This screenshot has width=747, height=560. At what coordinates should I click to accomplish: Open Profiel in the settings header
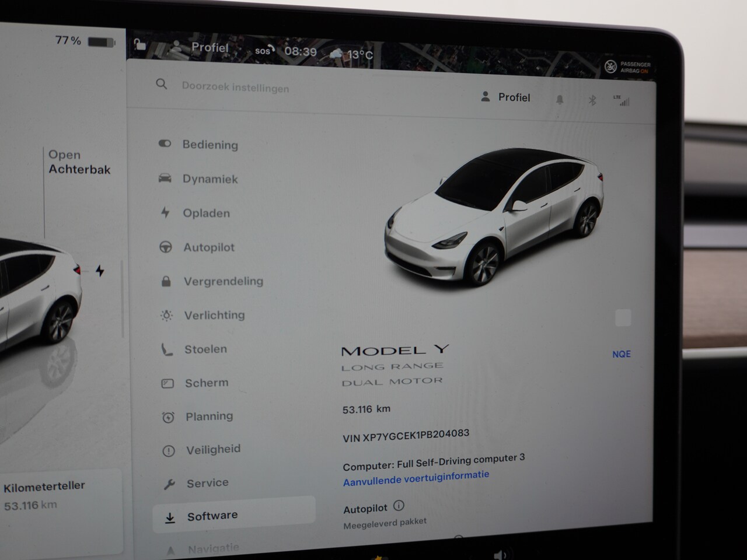coord(505,97)
